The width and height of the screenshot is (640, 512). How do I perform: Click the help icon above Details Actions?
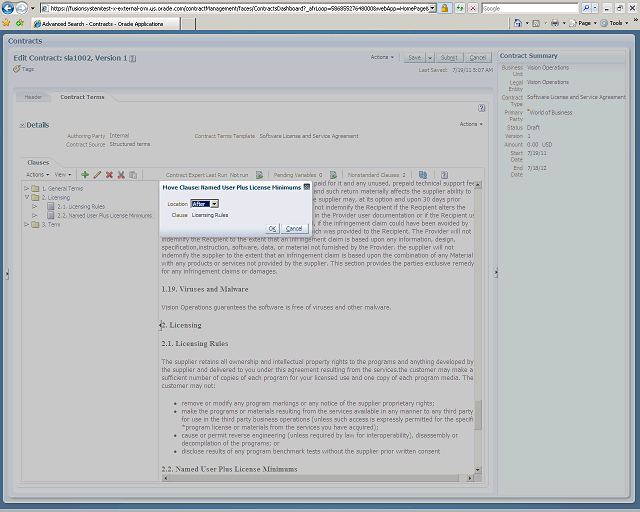pyautogui.click(x=482, y=108)
